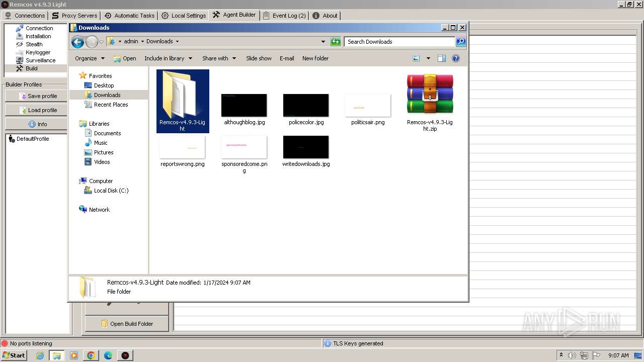Open the Event Log (2) tab
Screen dimensions: 644x362
284,16
